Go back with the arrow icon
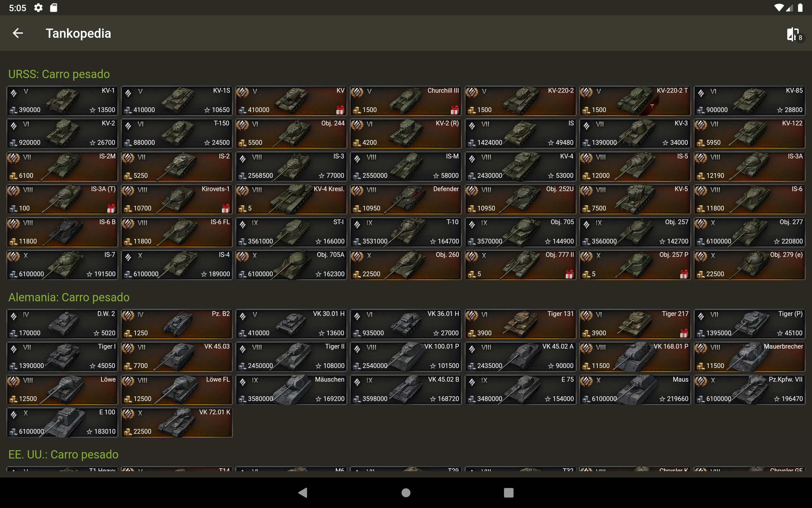The image size is (812, 508). click(18, 33)
